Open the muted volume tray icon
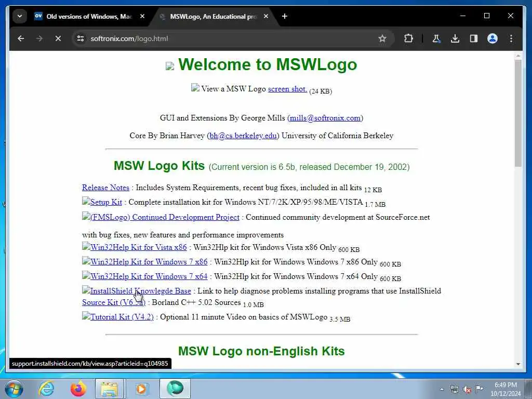The height and width of the screenshot is (399, 532). (x=467, y=389)
